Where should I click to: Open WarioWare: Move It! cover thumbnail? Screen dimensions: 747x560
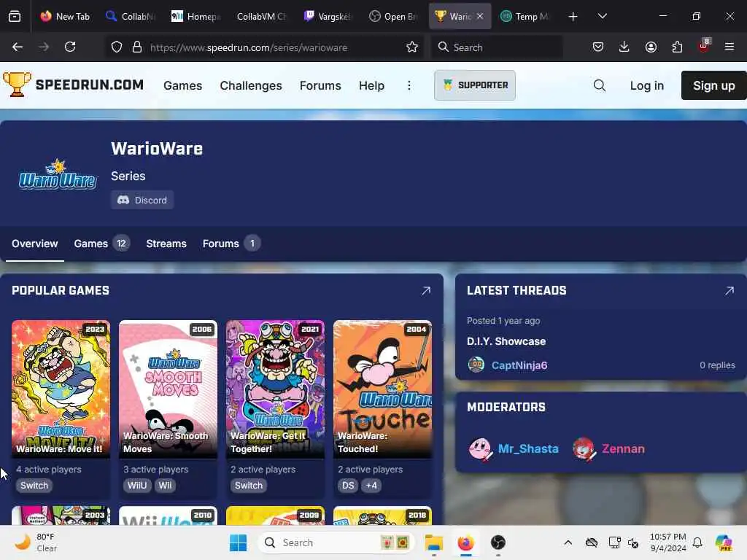click(61, 389)
